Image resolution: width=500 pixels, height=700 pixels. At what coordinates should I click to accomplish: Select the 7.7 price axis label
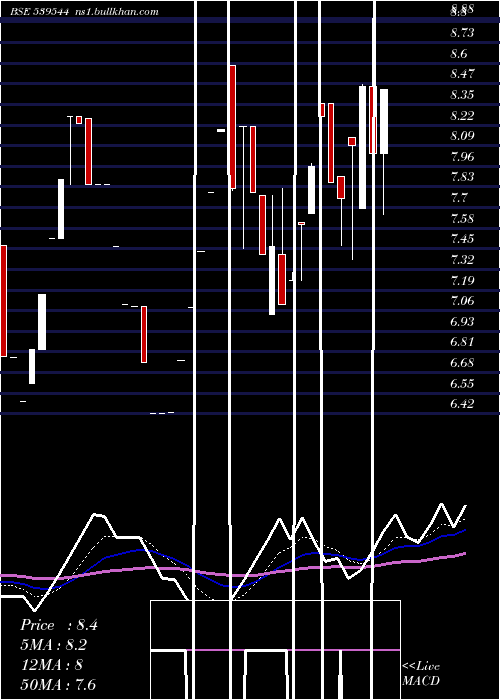tap(459, 198)
